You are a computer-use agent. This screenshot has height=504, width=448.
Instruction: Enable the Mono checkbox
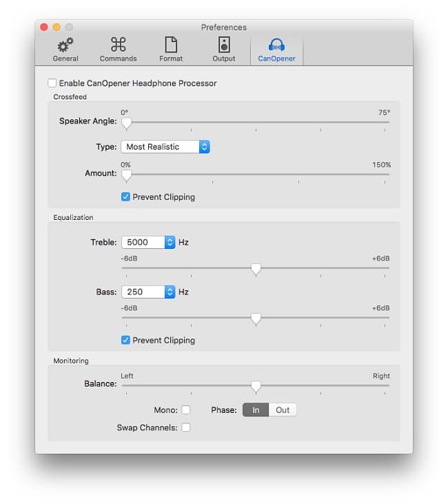coord(185,410)
